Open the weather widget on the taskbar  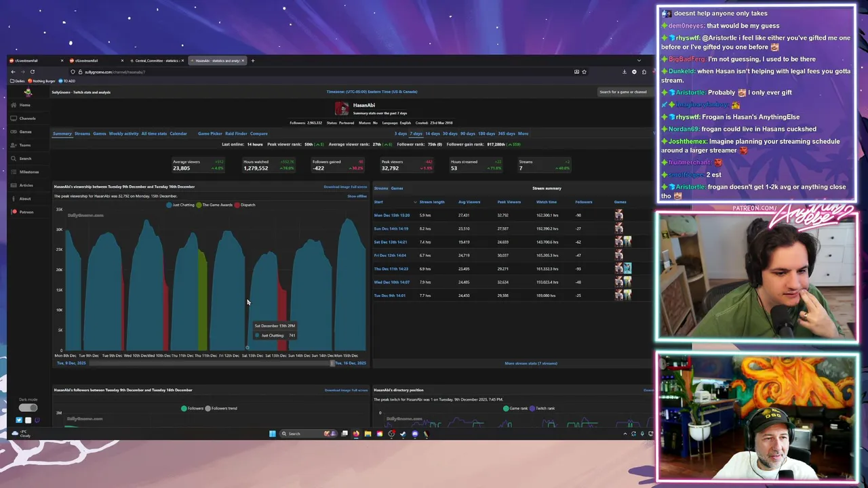20,434
